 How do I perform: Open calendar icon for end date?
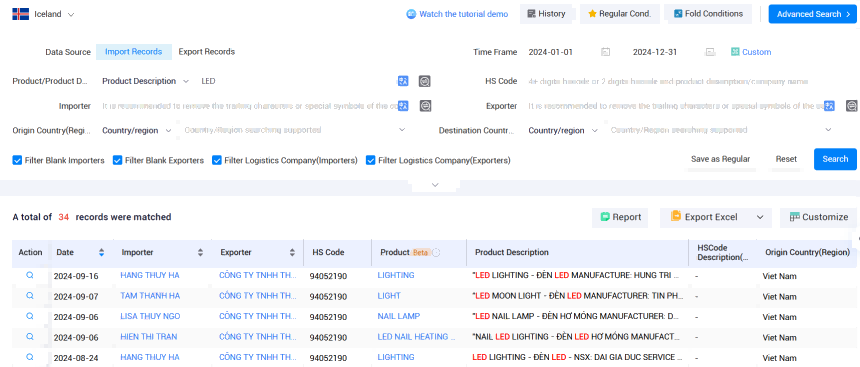710,52
